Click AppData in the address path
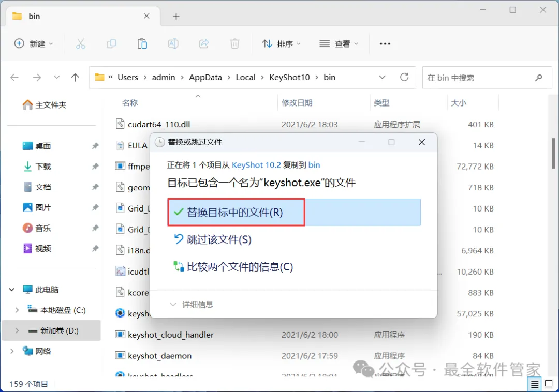Image resolution: width=559 pixels, height=392 pixels. (x=205, y=77)
